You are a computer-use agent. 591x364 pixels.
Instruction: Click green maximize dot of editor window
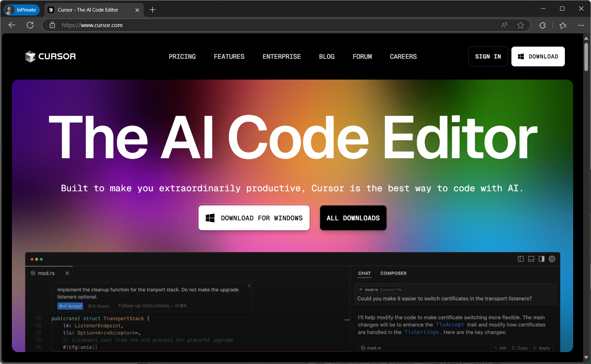click(41, 259)
